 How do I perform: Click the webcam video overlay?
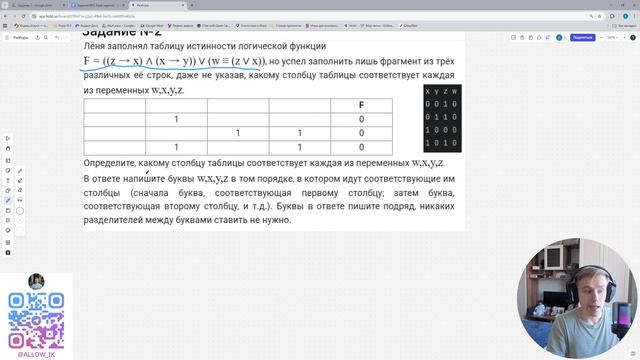point(577,299)
